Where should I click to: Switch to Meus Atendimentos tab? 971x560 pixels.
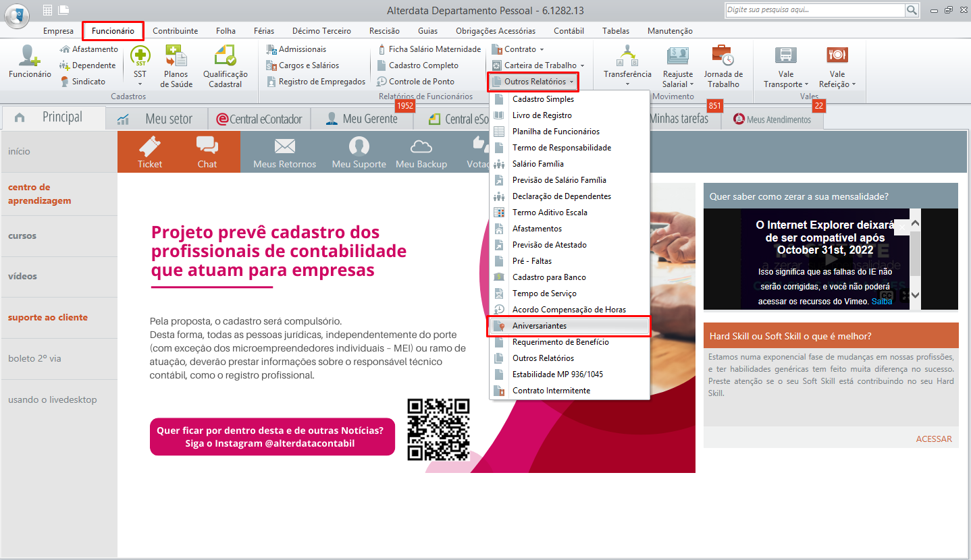(772, 119)
